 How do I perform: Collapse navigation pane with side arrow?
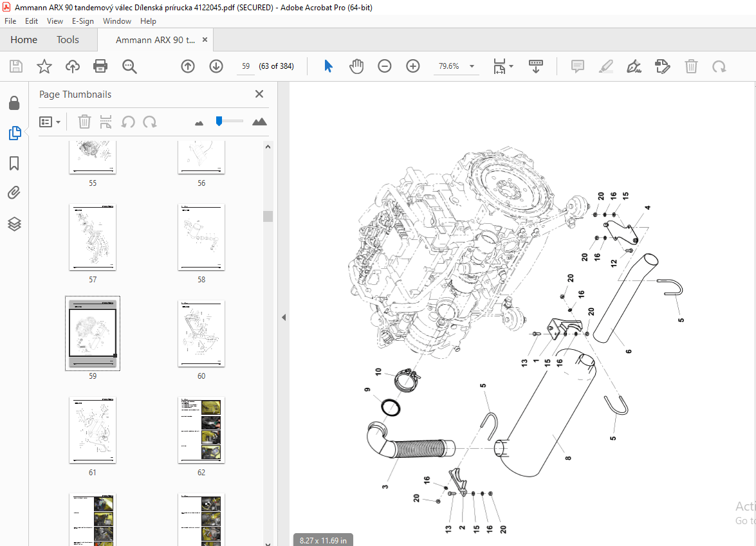(x=284, y=318)
